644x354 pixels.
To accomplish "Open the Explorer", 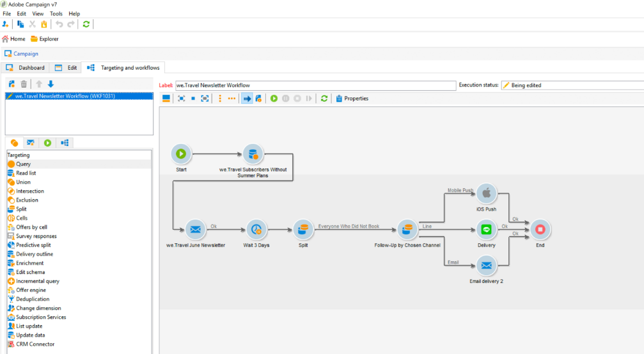I will point(44,39).
